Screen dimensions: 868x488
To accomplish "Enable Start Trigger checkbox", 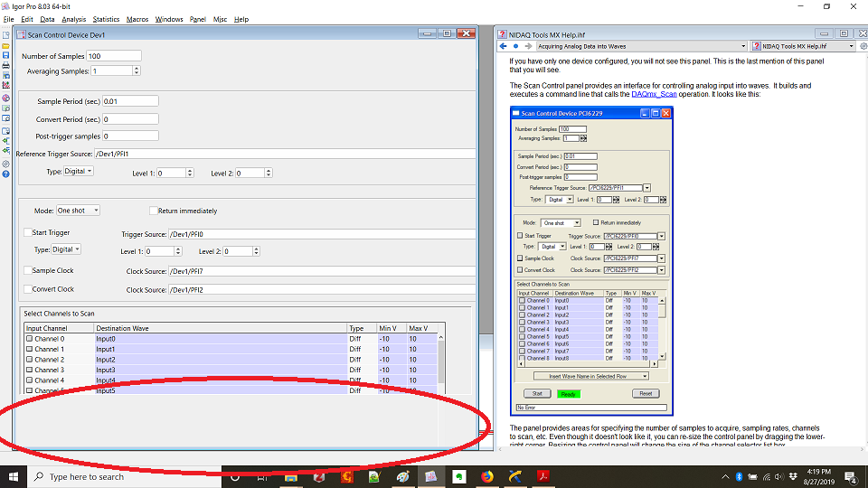I will [28, 232].
